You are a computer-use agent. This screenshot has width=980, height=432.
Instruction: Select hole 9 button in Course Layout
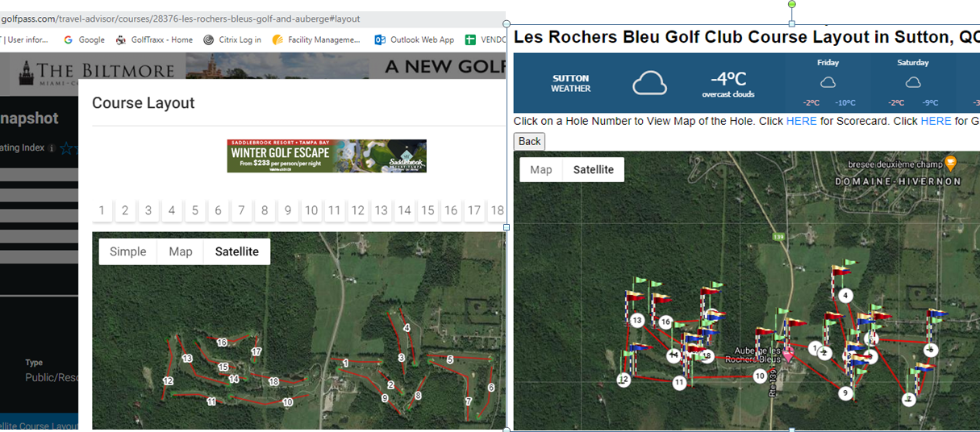[288, 211]
